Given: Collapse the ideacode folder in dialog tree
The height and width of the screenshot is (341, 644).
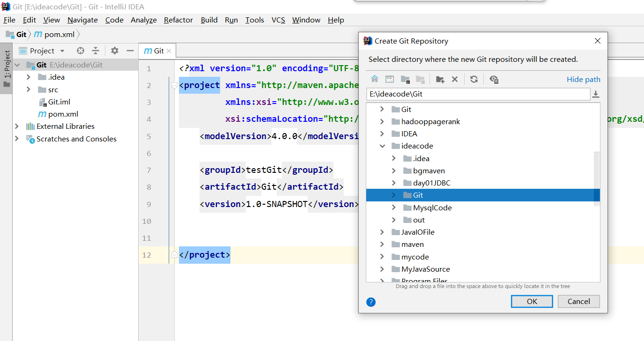Looking at the screenshot, I should (x=382, y=146).
